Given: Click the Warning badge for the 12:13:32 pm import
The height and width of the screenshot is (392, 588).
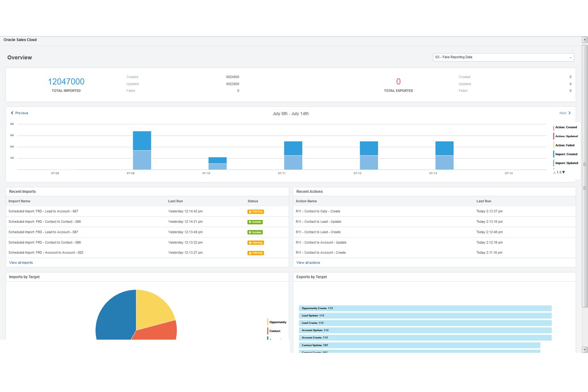Looking at the screenshot, I should [x=255, y=243].
